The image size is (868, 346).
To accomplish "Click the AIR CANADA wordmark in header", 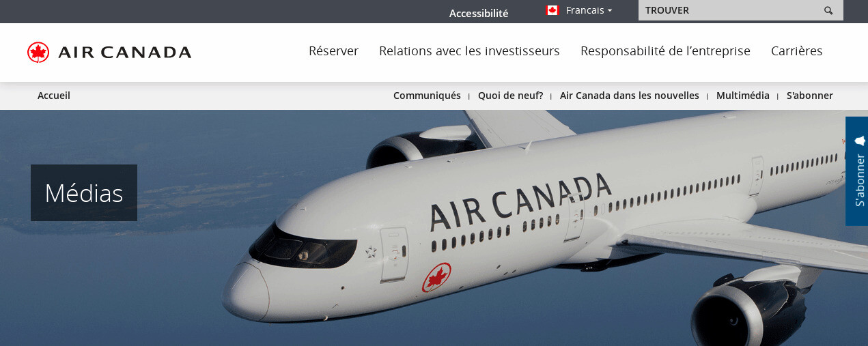I will coord(124,53).
